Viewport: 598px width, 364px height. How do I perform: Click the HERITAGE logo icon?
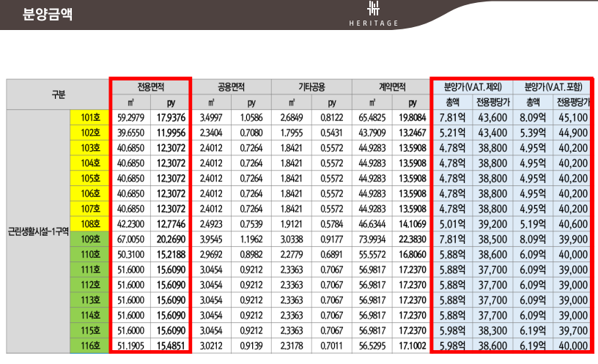(374, 9)
